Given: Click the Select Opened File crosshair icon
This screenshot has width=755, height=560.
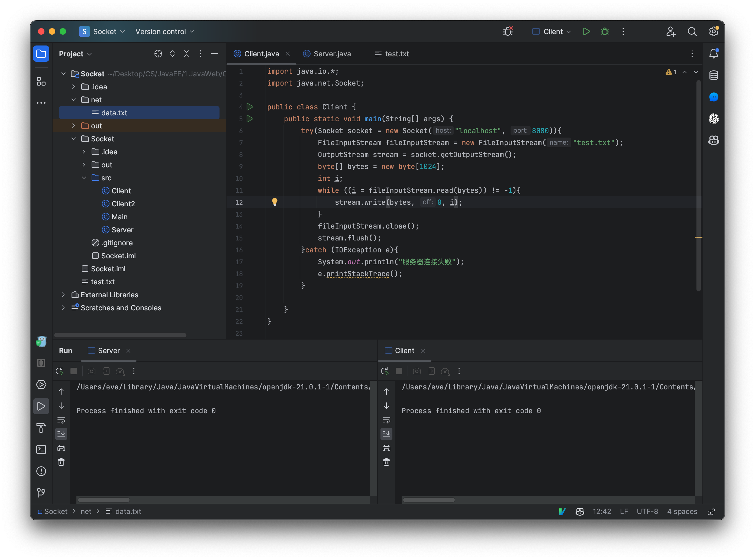Looking at the screenshot, I should (x=158, y=54).
